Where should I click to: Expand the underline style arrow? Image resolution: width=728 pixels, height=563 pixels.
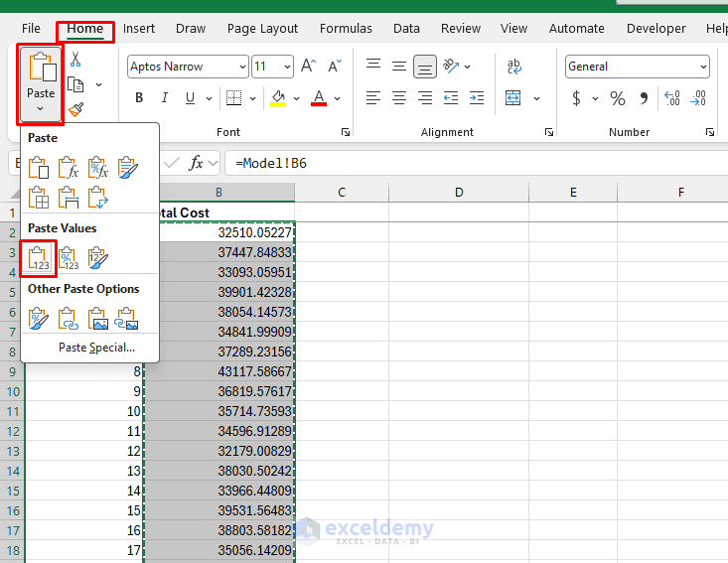pyautogui.click(x=209, y=98)
